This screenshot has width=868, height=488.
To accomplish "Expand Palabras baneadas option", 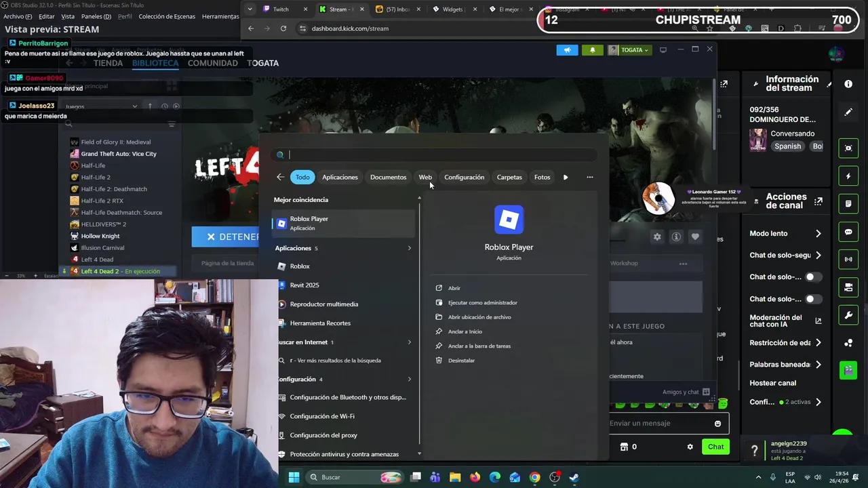I will coord(818,365).
